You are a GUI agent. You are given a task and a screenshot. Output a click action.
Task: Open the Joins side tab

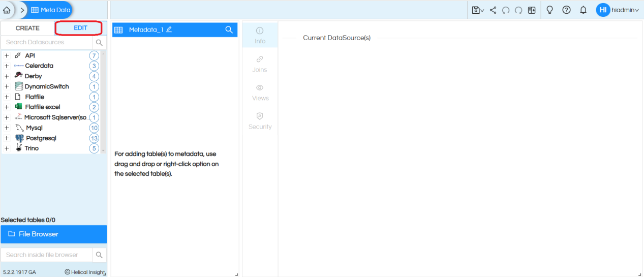pos(260,64)
